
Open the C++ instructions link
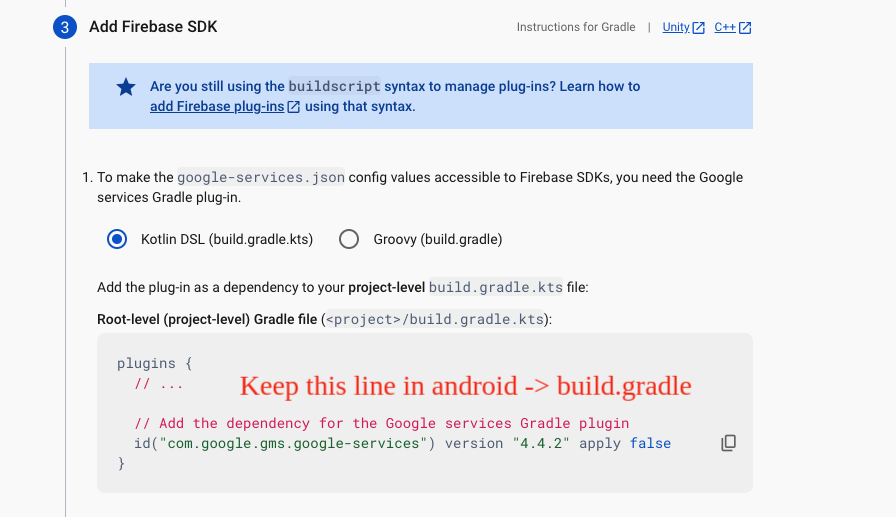click(x=724, y=27)
